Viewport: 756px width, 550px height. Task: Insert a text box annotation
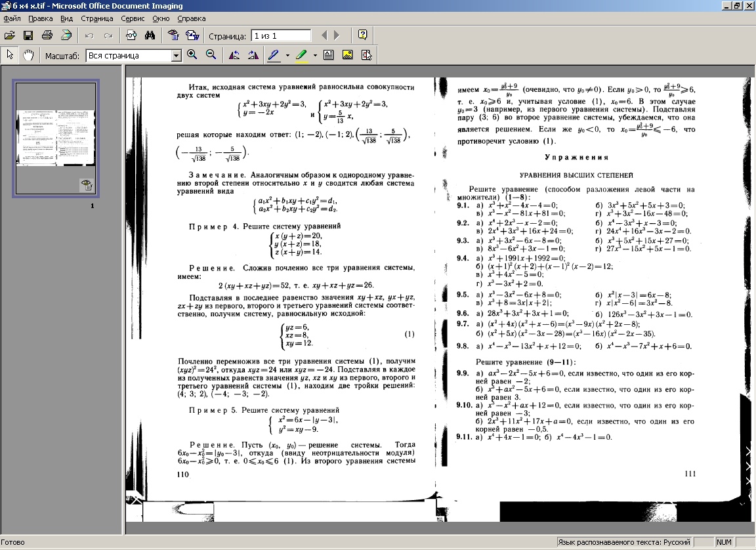click(329, 55)
